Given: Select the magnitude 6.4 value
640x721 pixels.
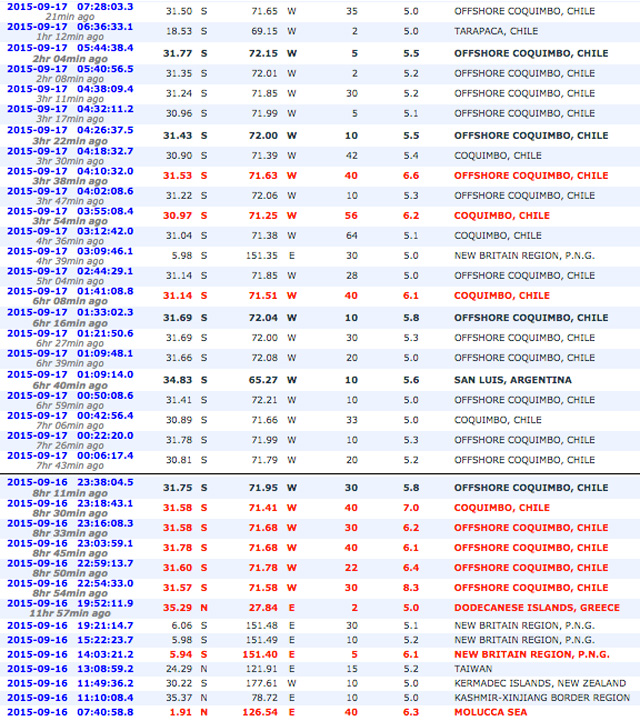Looking at the screenshot, I should [x=411, y=568].
